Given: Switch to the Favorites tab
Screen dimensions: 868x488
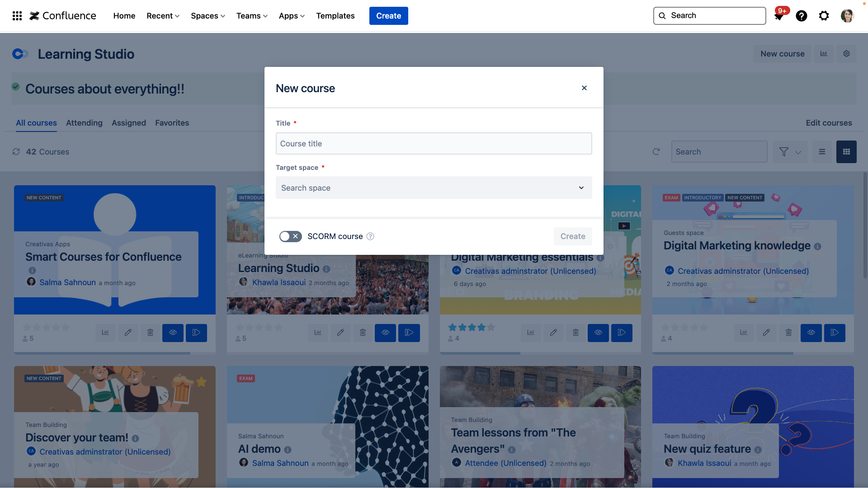Looking at the screenshot, I should point(172,123).
